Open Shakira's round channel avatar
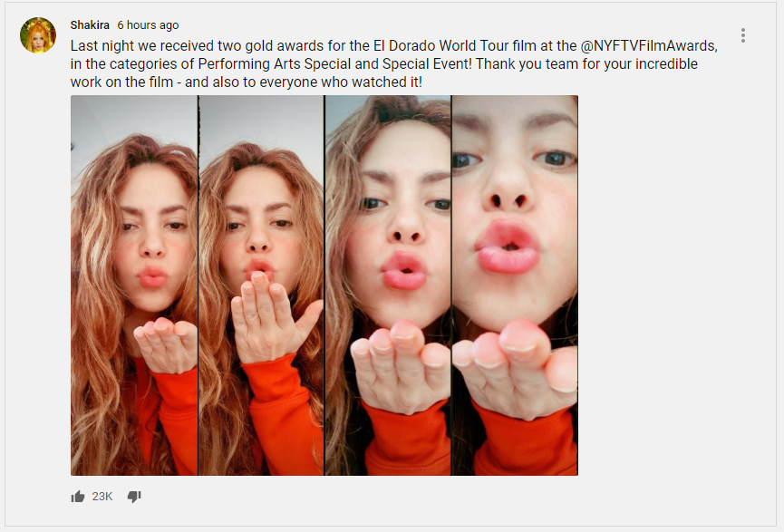Viewport: 784px width, 532px height. pos(38,35)
